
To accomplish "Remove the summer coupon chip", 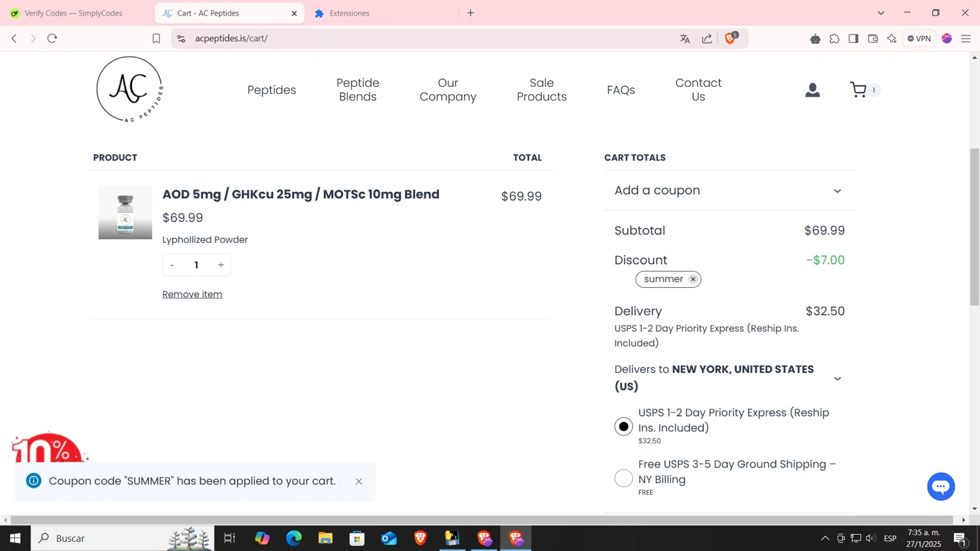I will click(x=693, y=279).
